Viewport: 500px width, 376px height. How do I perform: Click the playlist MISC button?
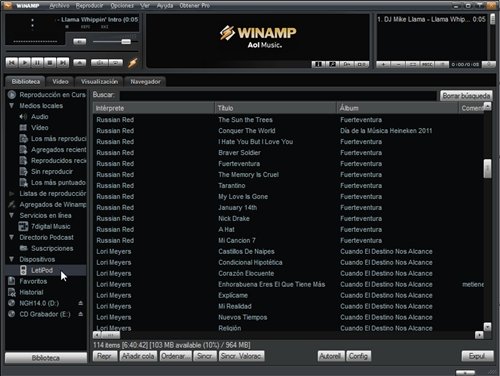[427, 64]
